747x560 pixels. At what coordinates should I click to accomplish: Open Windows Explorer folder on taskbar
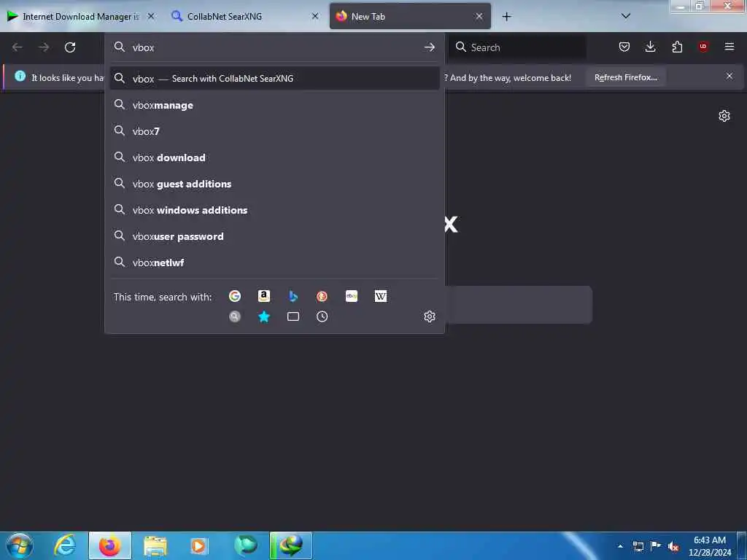[155, 545]
